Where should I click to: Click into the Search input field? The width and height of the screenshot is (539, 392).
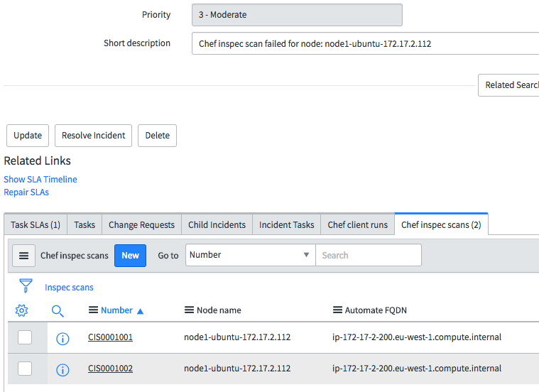[369, 255]
